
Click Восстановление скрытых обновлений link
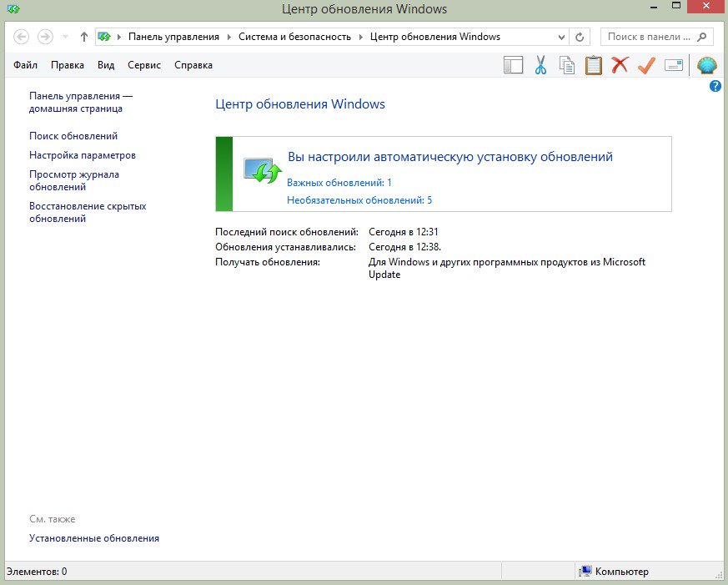point(88,212)
